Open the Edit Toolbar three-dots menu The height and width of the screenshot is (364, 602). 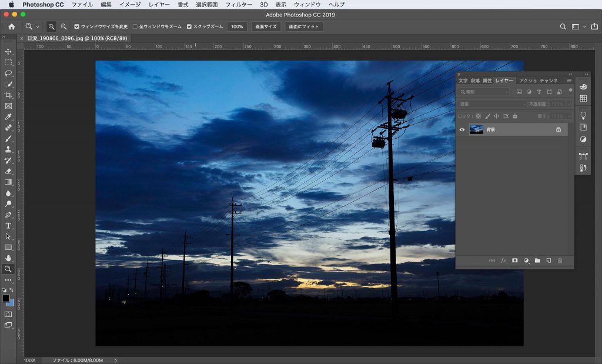point(8,280)
